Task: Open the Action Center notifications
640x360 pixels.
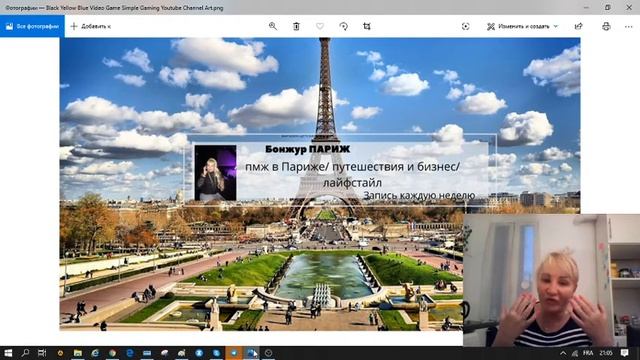Action: coord(624,353)
